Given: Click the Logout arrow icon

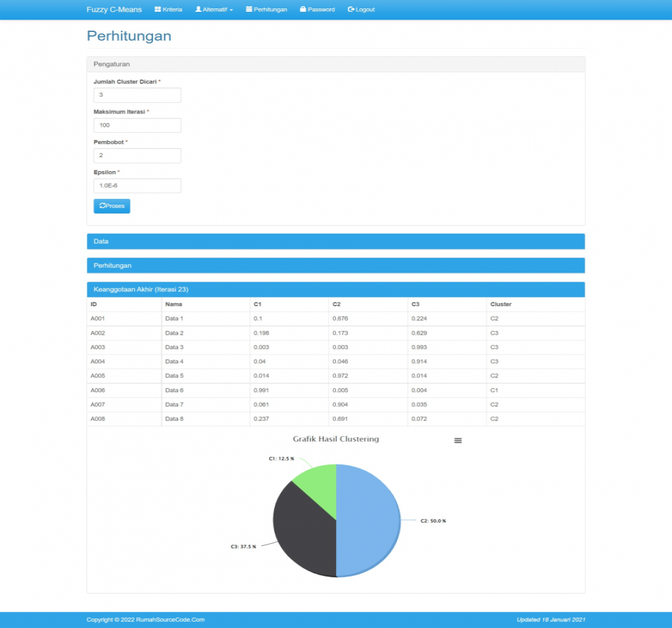Looking at the screenshot, I should (x=351, y=10).
